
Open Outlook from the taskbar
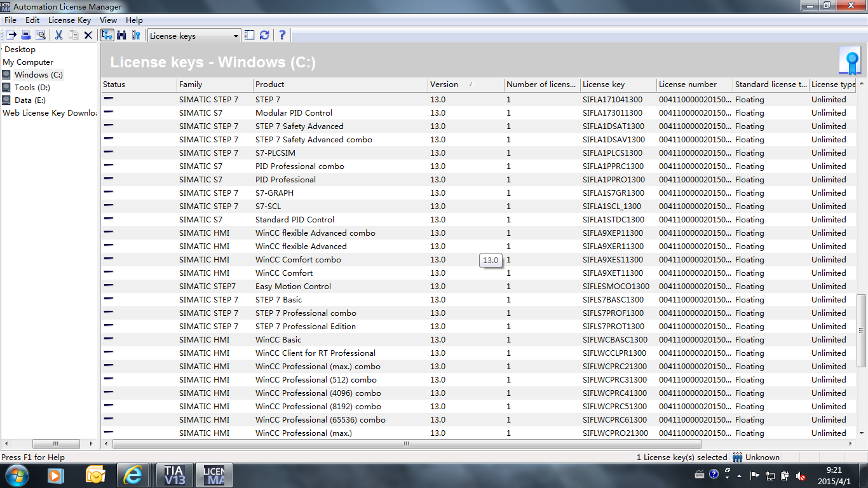click(95, 475)
